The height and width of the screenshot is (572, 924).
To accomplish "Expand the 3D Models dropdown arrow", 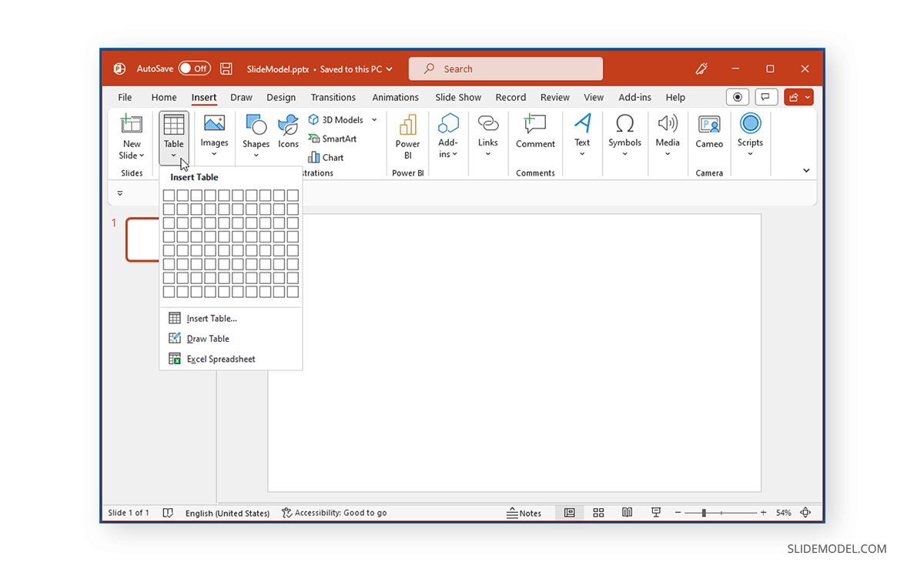I will (375, 119).
